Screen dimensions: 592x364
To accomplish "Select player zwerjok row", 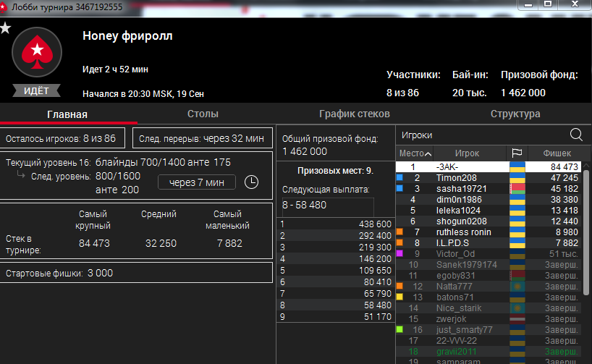I will [x=489, y=319].
